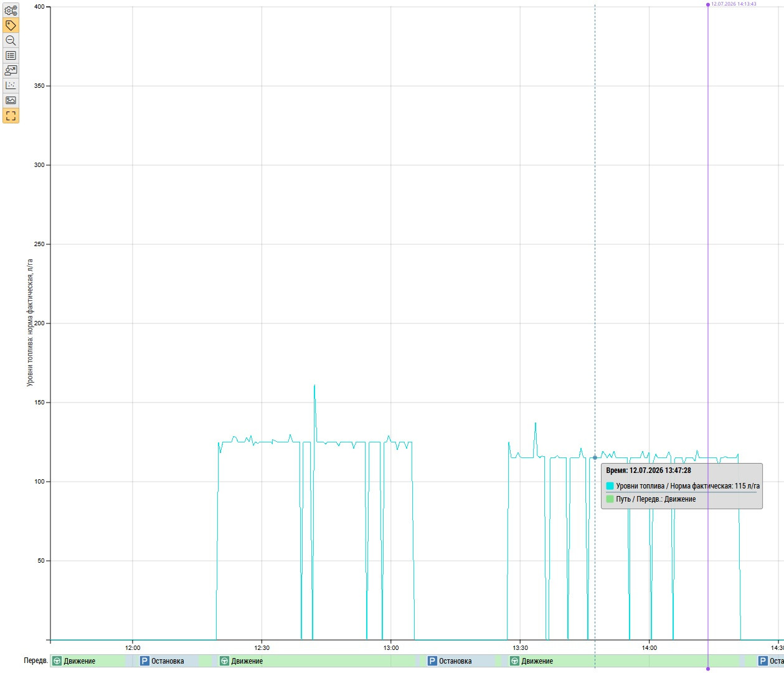This screenshot has width=784, height=673.
Task: Open the chart settings gears icon
Action: [11, 11]
